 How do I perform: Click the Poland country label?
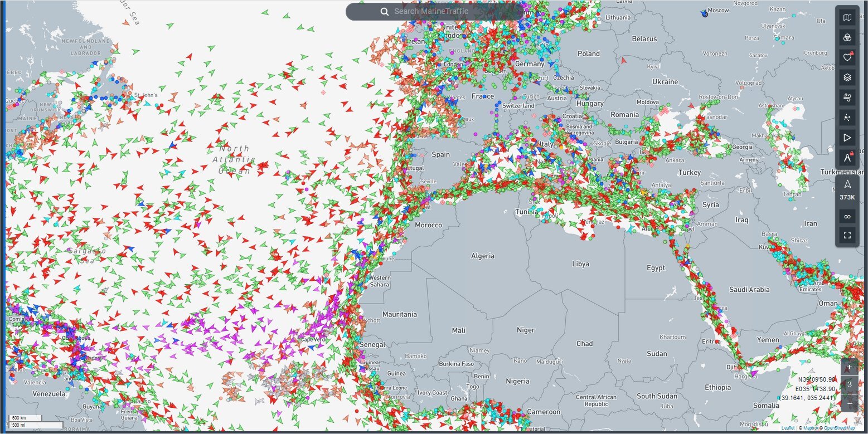589,53
